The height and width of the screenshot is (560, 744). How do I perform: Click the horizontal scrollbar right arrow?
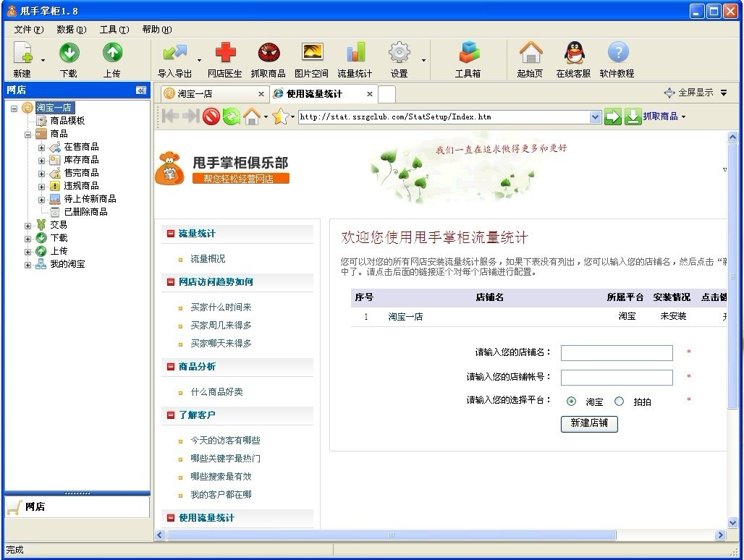pyautogui.click(x=721, y=535)
